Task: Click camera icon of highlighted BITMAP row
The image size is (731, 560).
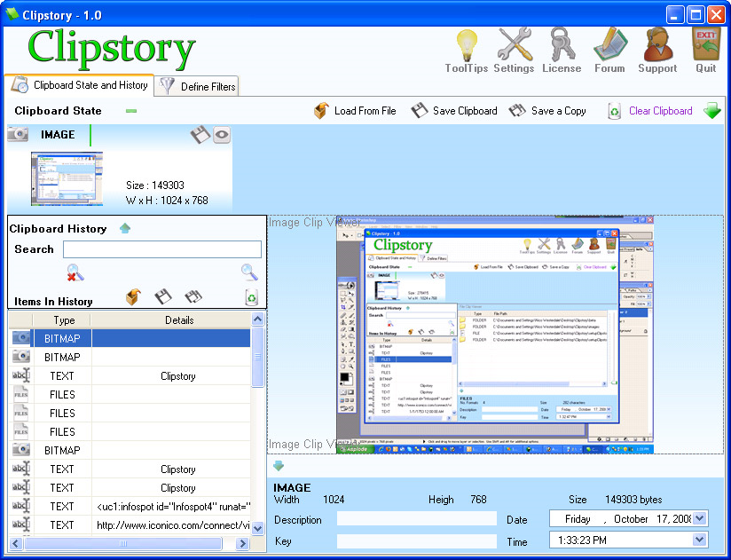Action: pos(20,338)
